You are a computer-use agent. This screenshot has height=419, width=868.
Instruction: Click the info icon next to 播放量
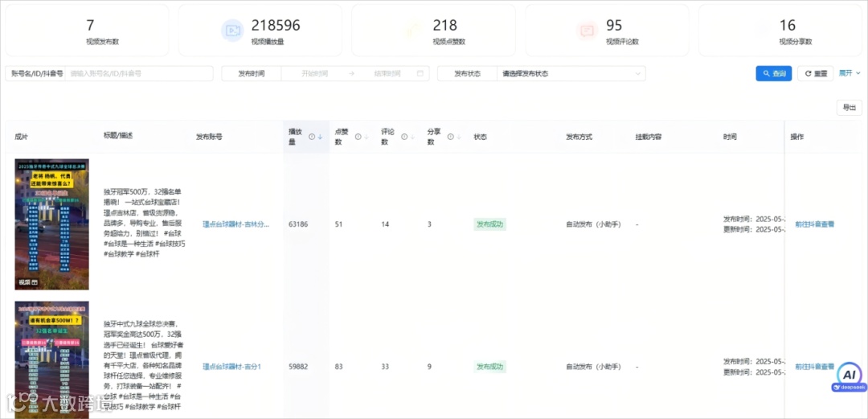[312, 137]
